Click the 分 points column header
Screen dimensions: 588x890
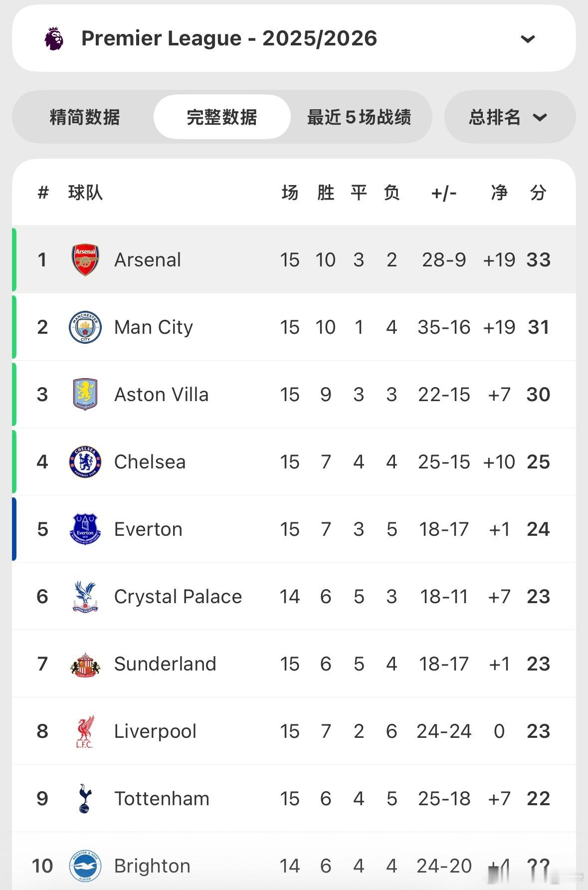pos(538,193)
